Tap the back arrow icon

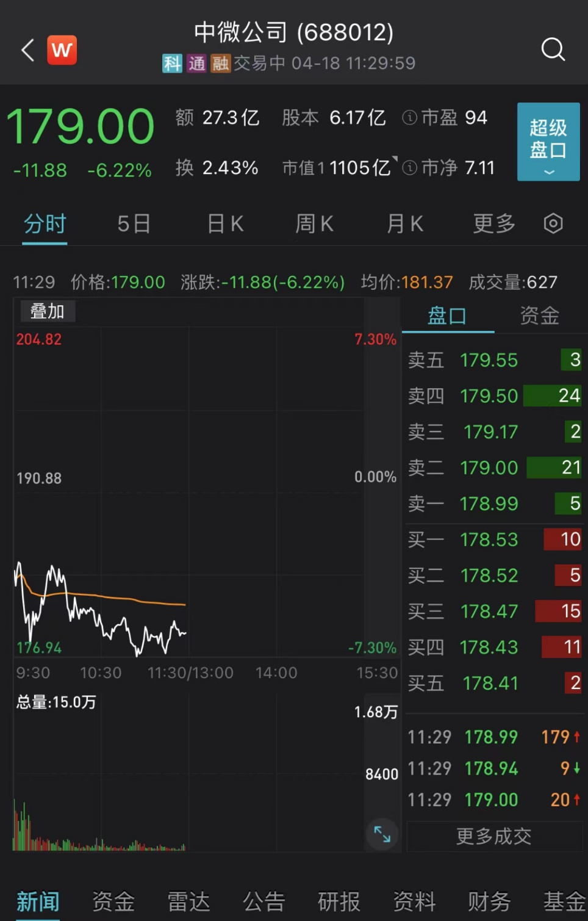28,50
